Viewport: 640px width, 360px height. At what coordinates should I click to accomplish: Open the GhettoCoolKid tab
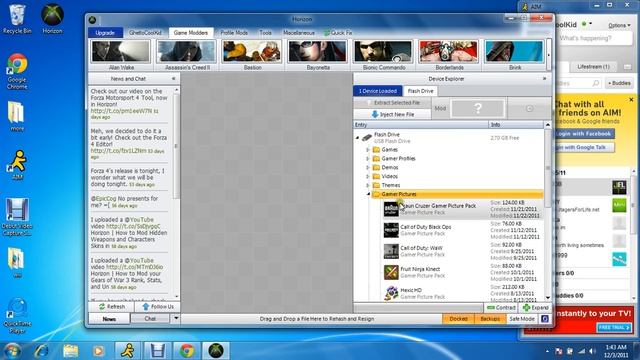click(x=145, y=33)
